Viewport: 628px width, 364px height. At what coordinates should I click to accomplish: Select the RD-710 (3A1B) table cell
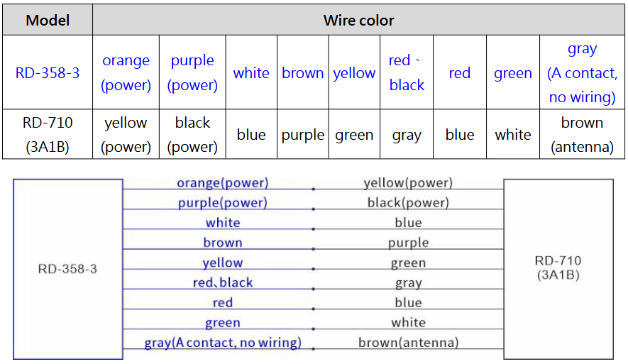(x=48, y=134)
